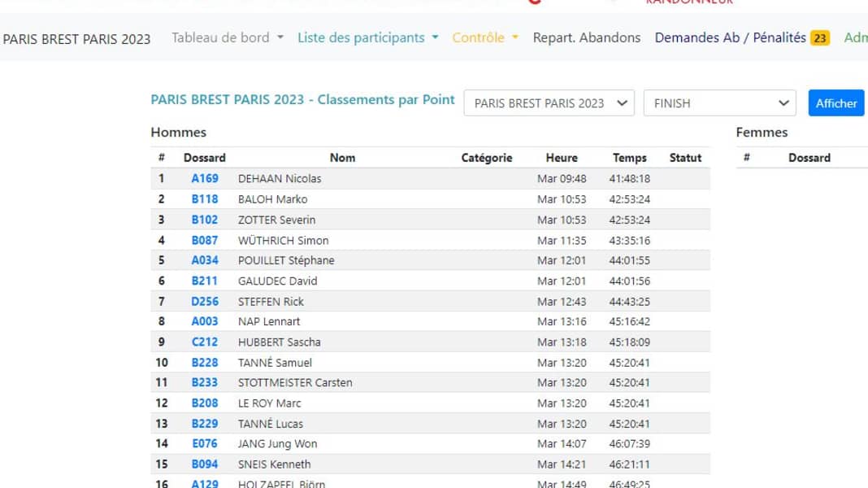This screenshot has height=488, width=868.
Task: Open dossard A169 rider link
Action: click(x=205, y=178)
